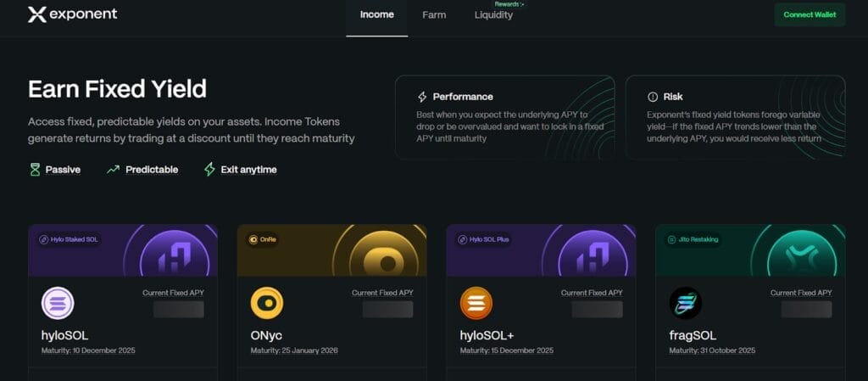868x381 pixels.
Task: Click the Predictable trend-arrow icon
Action: [x=113, y=170]
